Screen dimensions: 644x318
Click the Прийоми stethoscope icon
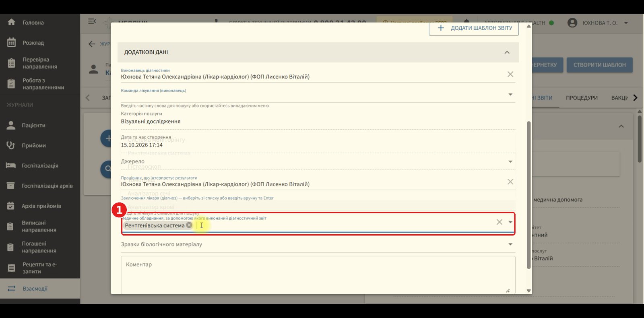11,145
